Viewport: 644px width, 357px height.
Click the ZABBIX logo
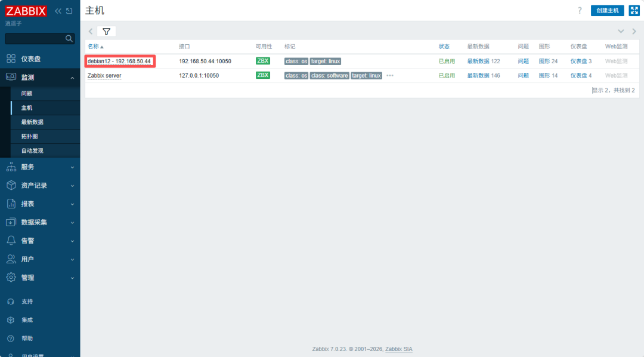click(x=26, y=11)
